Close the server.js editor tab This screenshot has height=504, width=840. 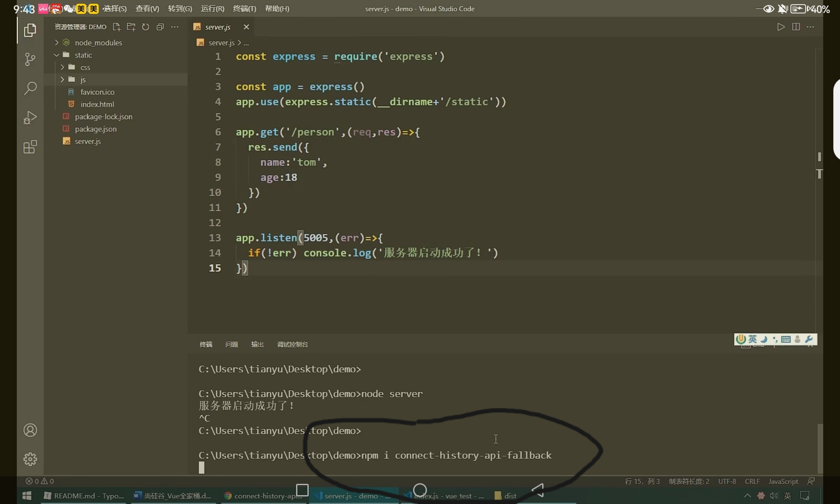pyautogui.click(x=246, y=27)
